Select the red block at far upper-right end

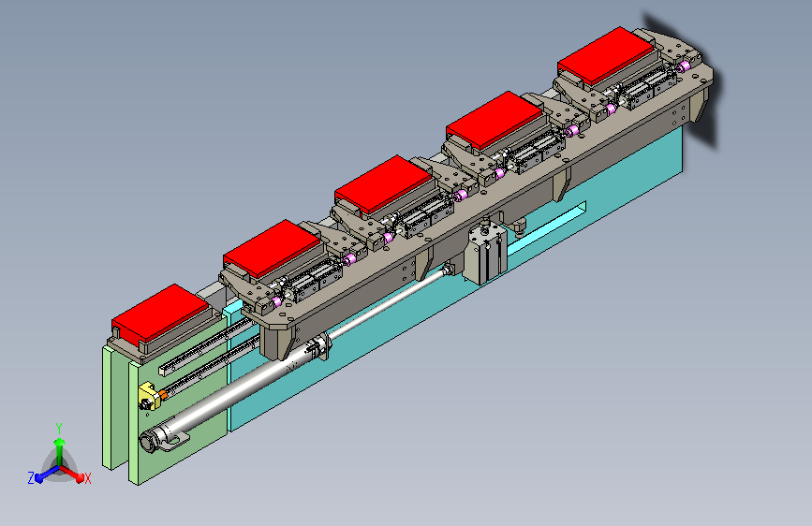click(606, 55)
